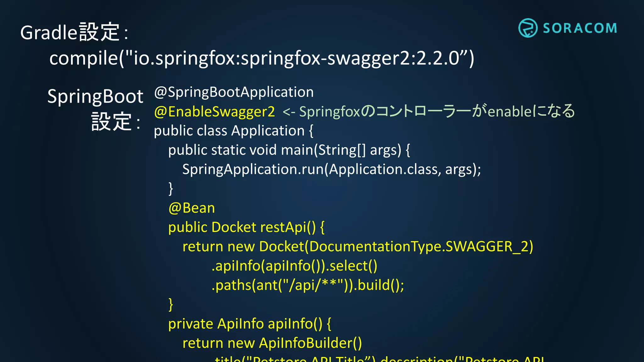Click the Springfoxのコントローラー comment text
Viewport: 644px width, 362px height.
pos(429,111)
